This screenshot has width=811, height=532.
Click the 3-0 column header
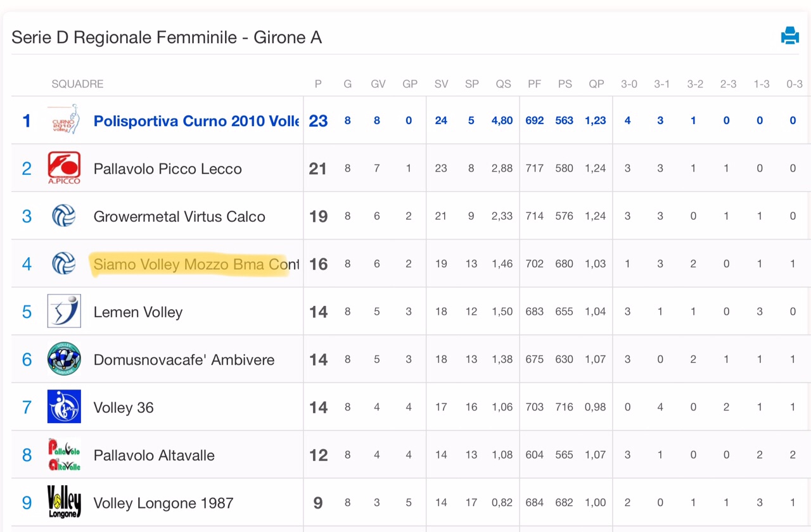pyautogui.click(x=629, y=84)
